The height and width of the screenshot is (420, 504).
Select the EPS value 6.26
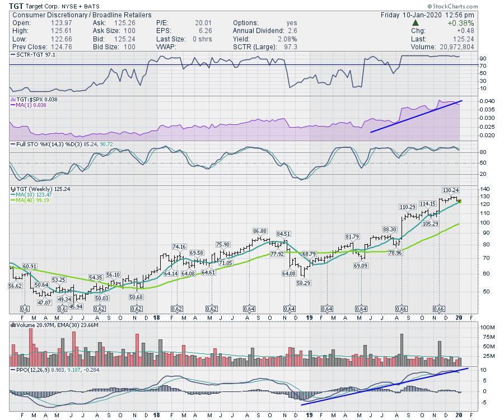click(x=206, y=31)
